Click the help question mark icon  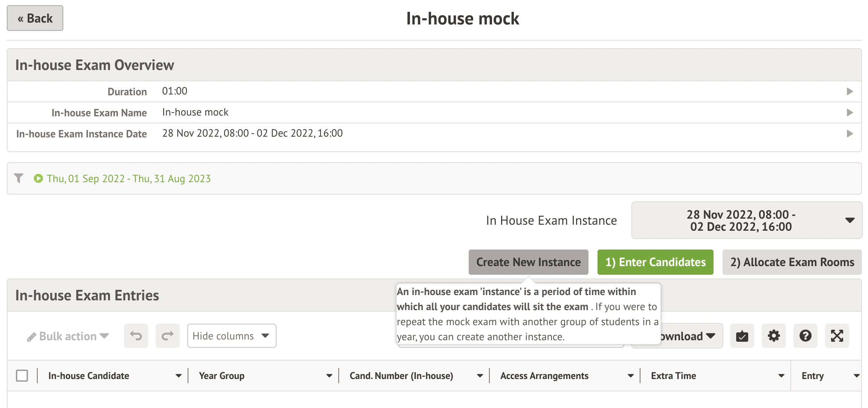[805, 336]
